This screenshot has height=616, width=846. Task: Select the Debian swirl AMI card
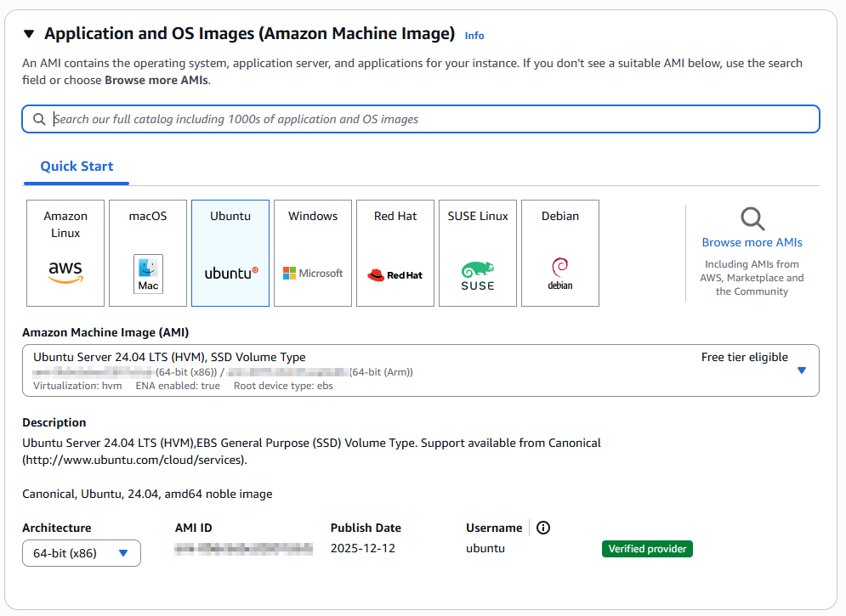tap(559, 252)
